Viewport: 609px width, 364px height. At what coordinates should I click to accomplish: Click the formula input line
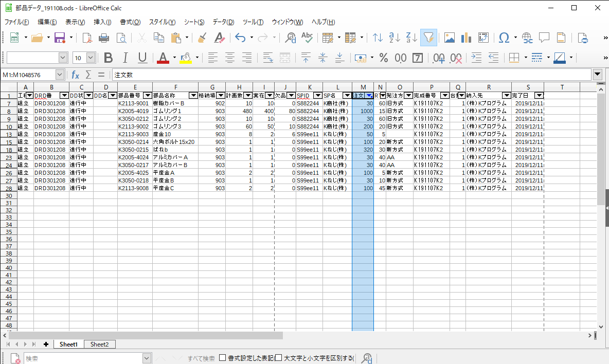tap(352, 75)
